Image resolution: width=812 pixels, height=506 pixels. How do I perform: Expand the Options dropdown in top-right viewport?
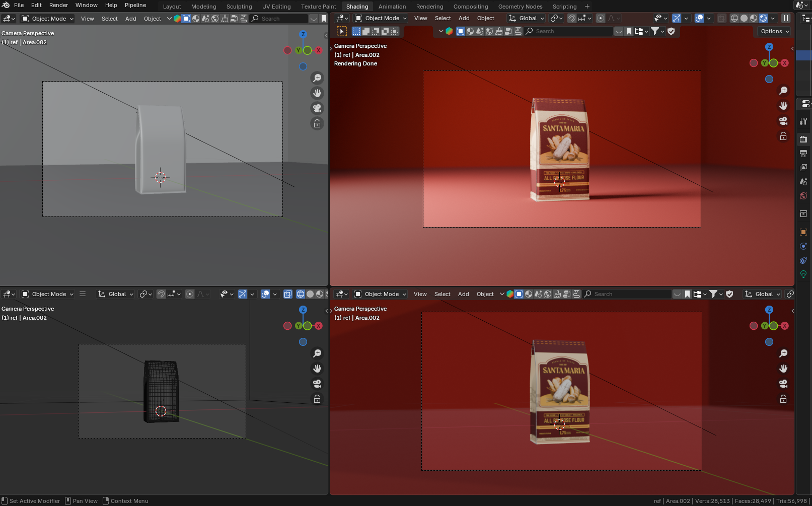point(774,31)
